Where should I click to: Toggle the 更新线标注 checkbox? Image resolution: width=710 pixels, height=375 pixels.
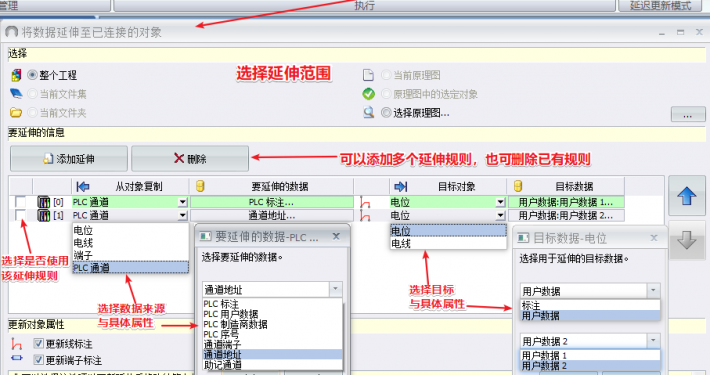point(39,344)
